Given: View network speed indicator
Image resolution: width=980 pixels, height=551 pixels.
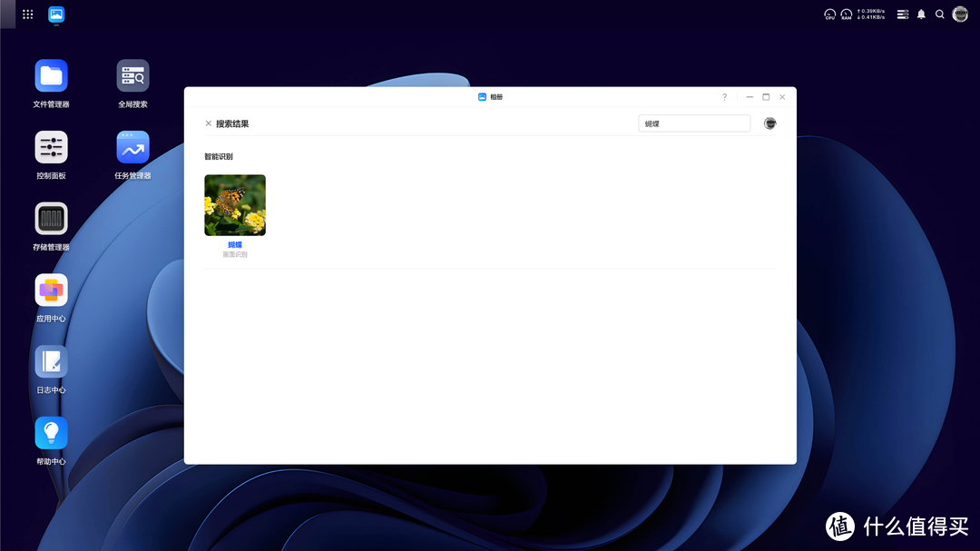Looking at the screenshot, I should pos(871,14).
